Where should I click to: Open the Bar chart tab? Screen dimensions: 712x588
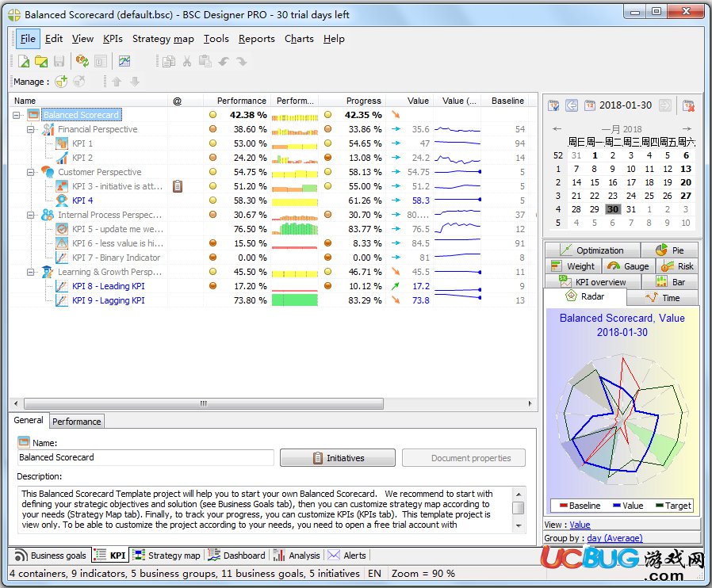(670, 282)
